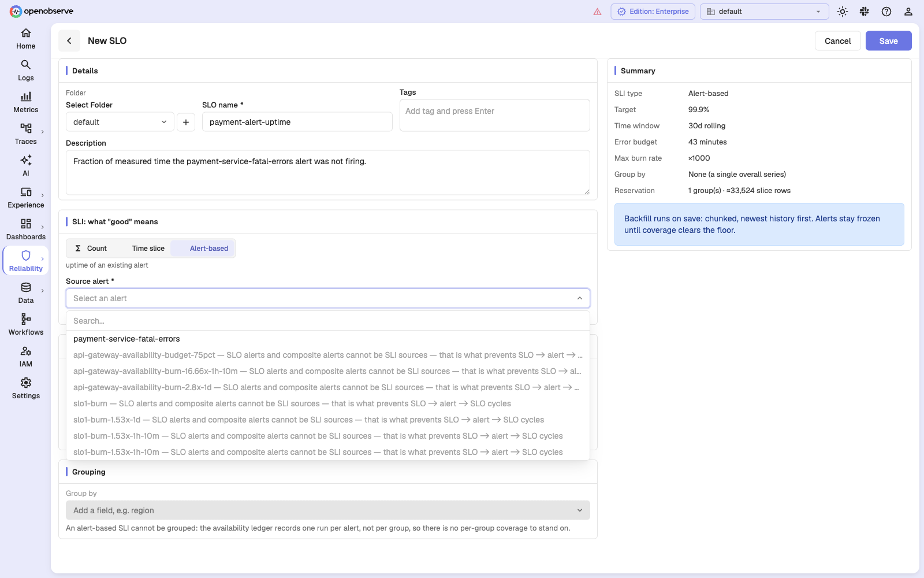Click api-gateway-availability-burn-16.66x-1h-10m option
Image resolution: width=924 pixels, height=578 pixels.
[x=328, y=371]
